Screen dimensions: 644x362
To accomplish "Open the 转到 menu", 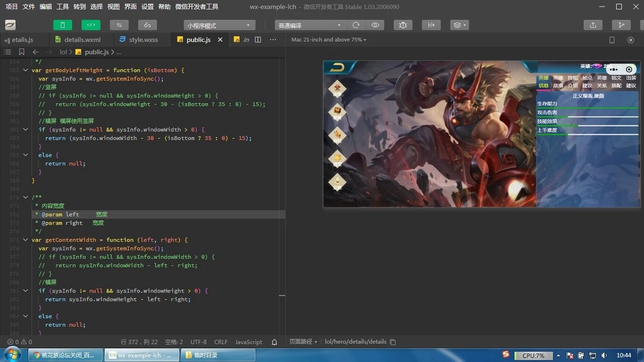I will tap(80, 7).
